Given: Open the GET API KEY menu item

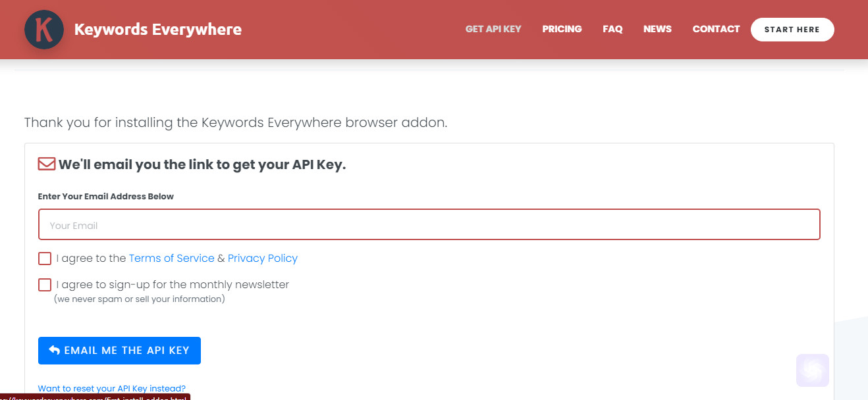Looking at the screenshot, I should point(493,29).
